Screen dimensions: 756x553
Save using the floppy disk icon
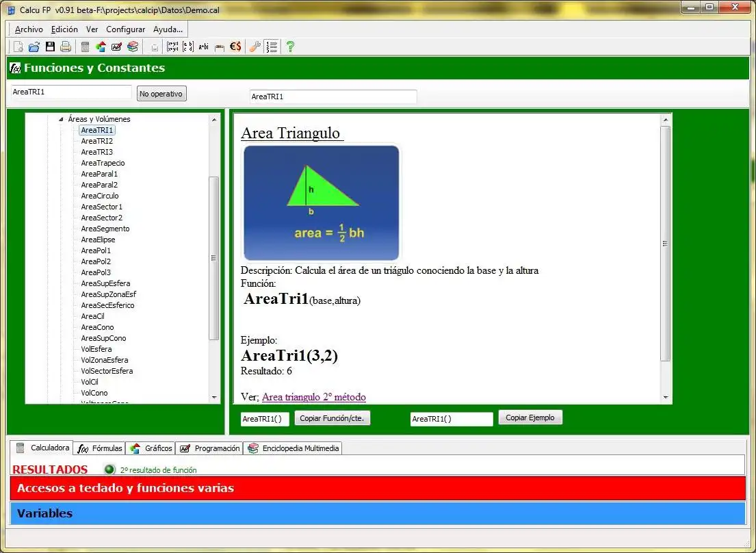[x=50, y=47]
